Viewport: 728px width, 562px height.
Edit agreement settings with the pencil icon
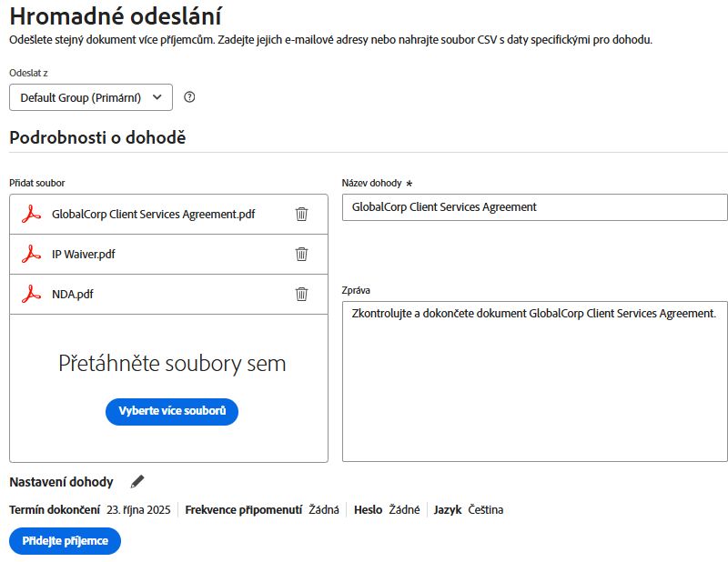(x=137, y=481)
